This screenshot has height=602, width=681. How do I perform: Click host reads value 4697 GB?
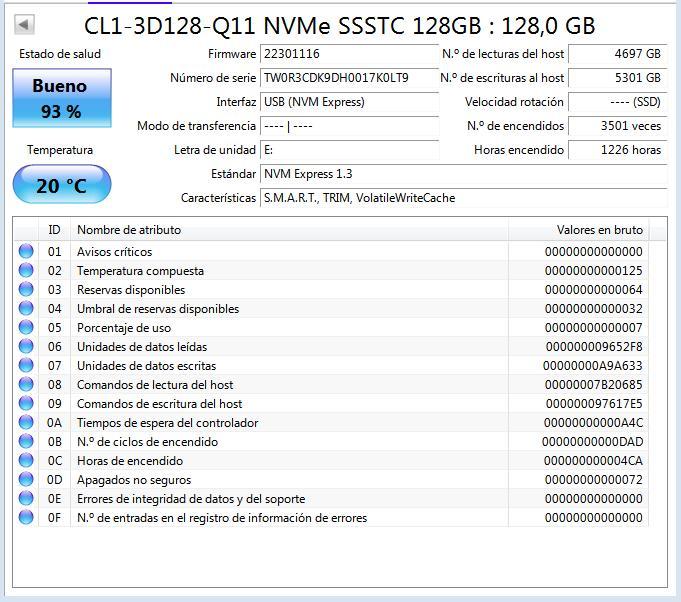point(618,54)
